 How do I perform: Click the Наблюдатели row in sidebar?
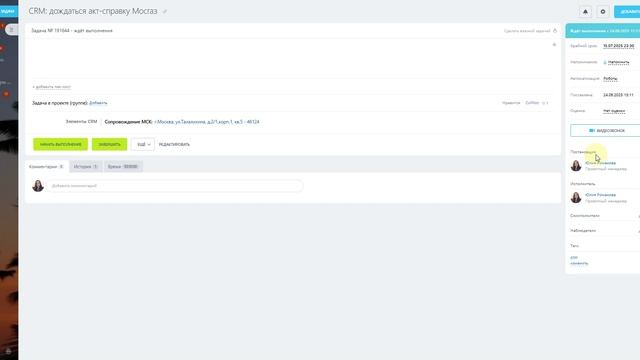605,231
